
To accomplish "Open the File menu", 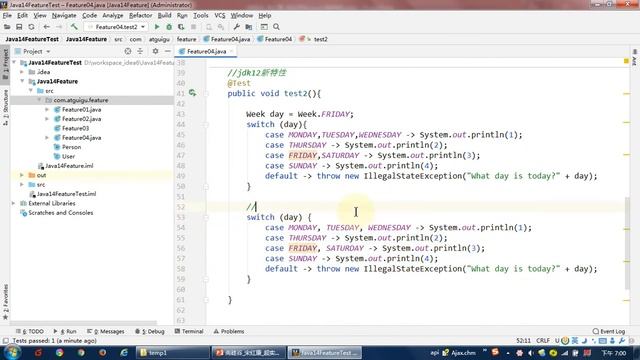I will [x=7, y=16].
